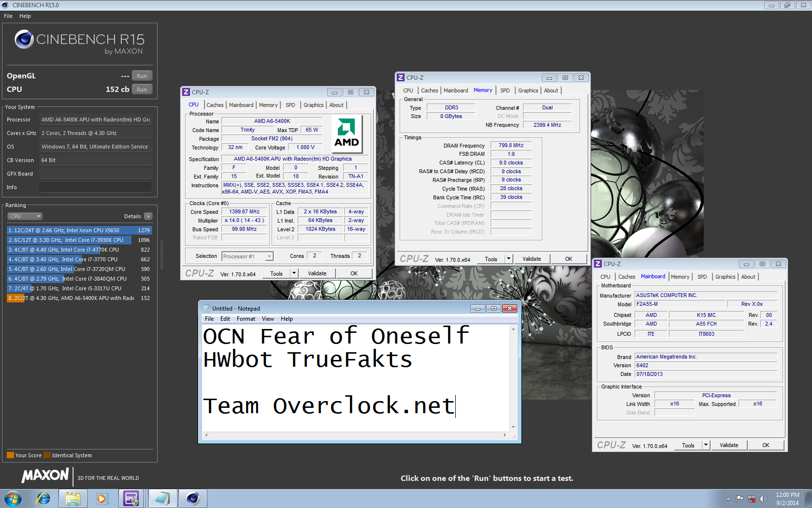Click Cinebench app icon in titlebar
The width and height of the screenshot is (812, 508).
[5, 5]
